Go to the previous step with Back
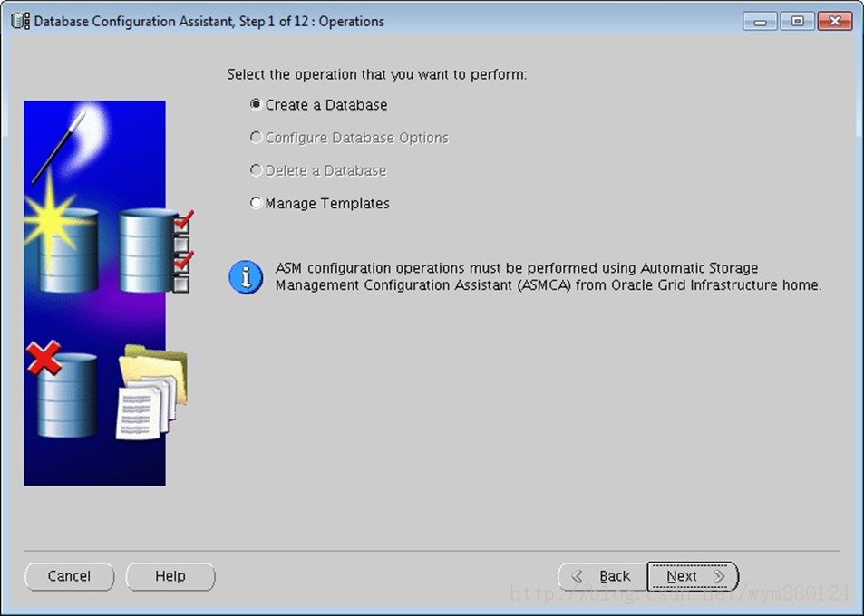864x616 pixels. coord(602,576)
